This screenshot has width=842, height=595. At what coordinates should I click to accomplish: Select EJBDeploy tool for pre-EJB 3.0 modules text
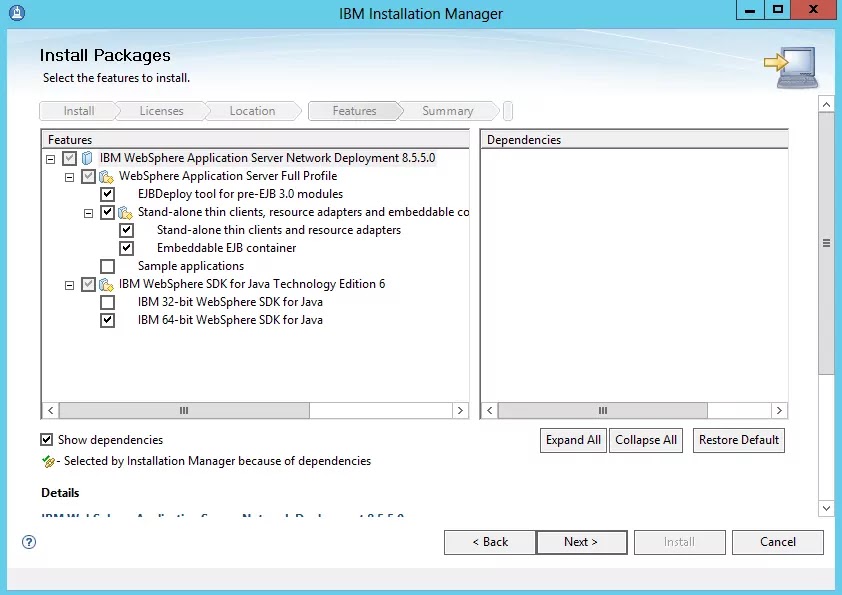[x=240, y=194]
